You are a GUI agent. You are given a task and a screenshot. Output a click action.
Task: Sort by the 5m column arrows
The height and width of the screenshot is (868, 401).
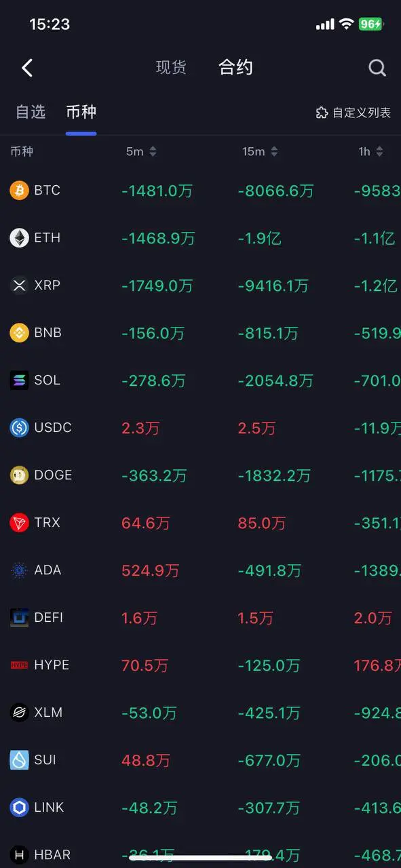[153, 152]
